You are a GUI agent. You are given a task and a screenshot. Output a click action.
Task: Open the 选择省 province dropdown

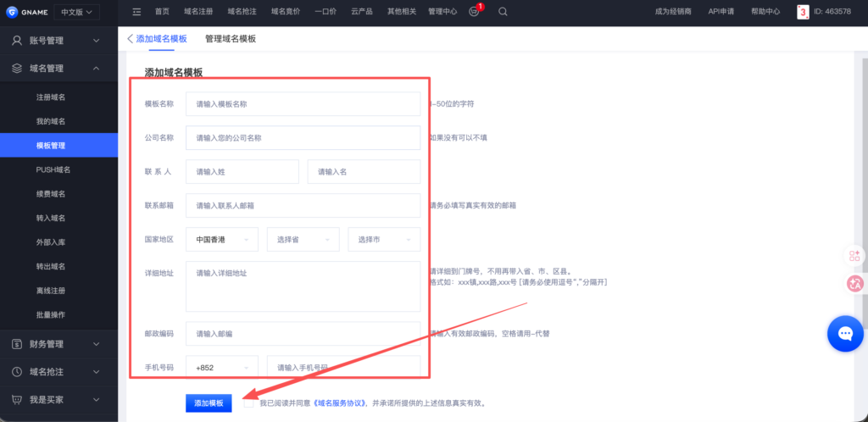303,240
